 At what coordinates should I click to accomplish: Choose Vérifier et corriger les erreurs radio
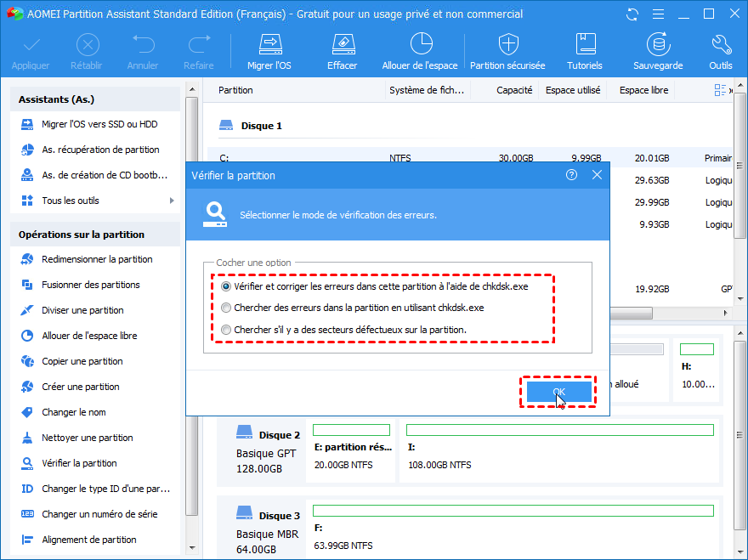point(226,286)
